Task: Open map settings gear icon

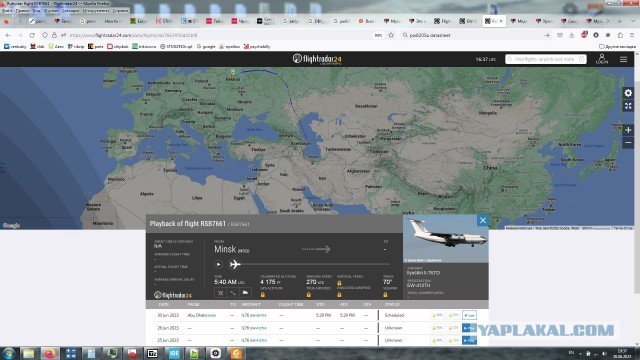Action: click(x=628, y=93)
